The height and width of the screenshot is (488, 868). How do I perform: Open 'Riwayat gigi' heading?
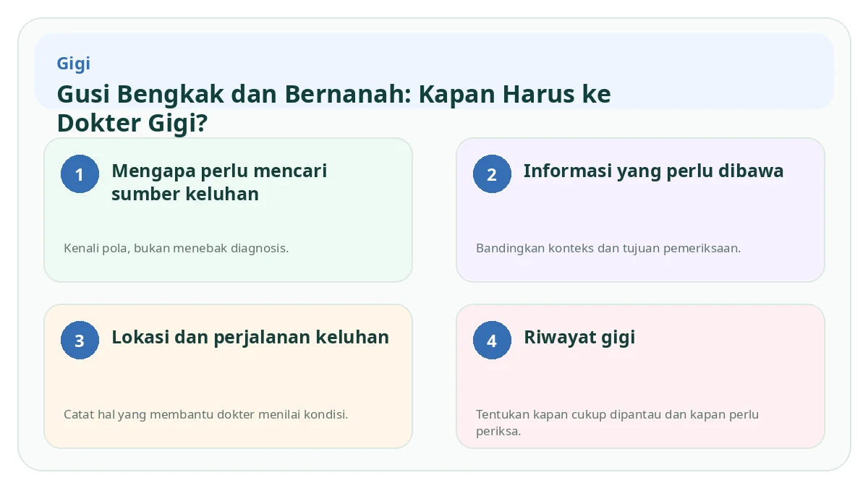pyautogui.click(x=579, y=338)
